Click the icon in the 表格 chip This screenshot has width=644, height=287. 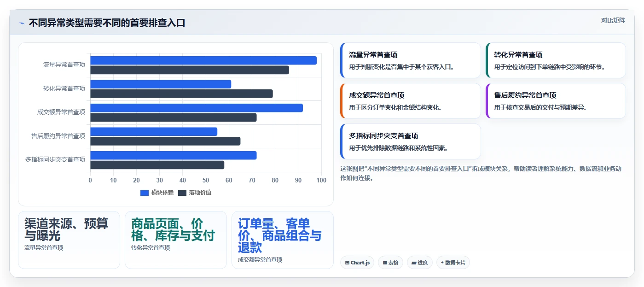click(385, 263)
